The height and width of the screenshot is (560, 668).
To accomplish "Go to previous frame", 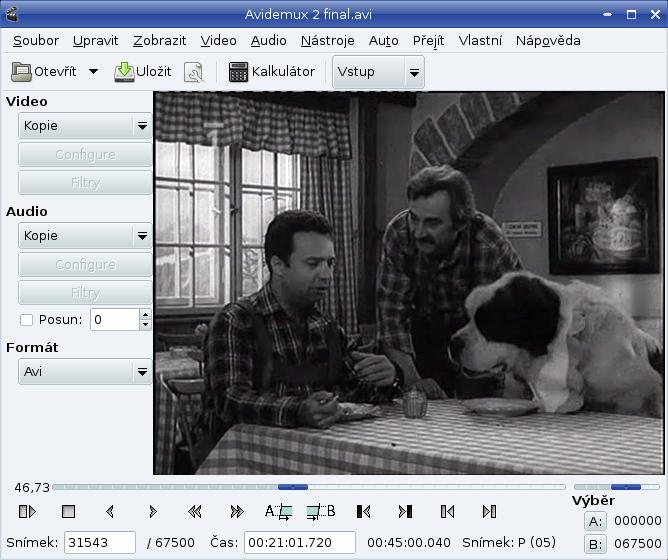I will (110, 511).
